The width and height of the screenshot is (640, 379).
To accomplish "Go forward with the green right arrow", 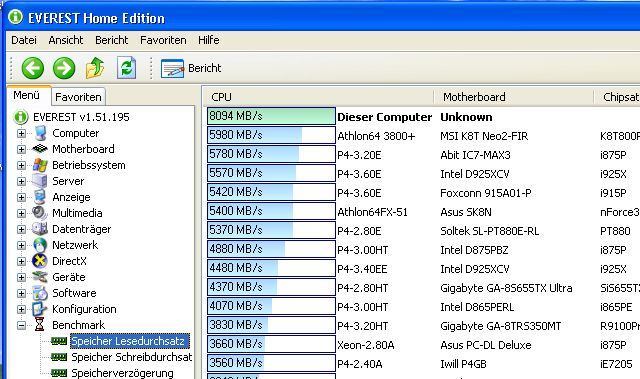I will click(x=64, y=68).
